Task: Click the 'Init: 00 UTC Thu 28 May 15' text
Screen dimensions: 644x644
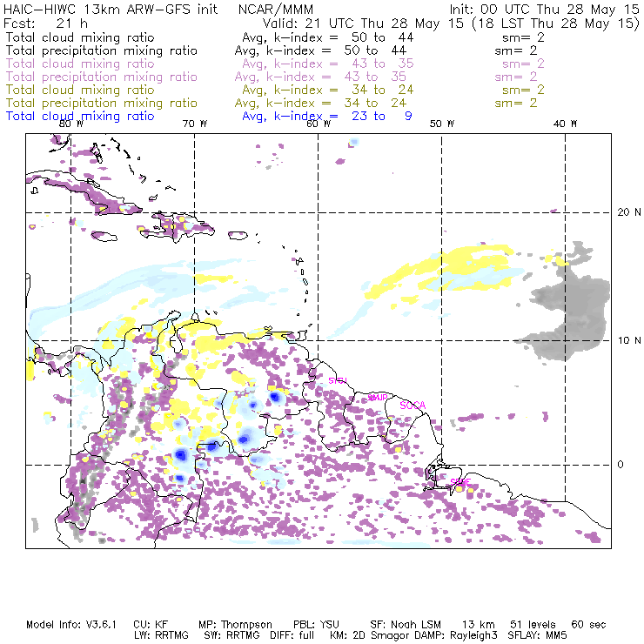Action: pyautogui.click(x=544, y=9)
